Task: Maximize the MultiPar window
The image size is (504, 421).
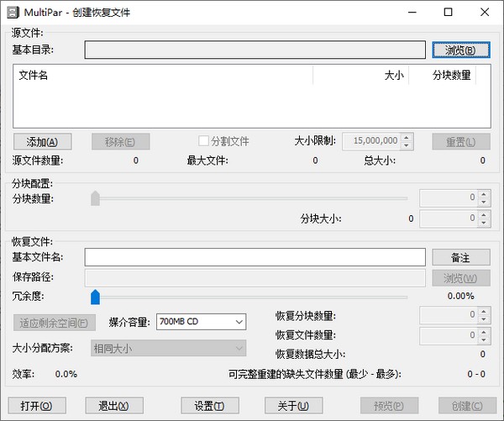Action: (447, 13)
